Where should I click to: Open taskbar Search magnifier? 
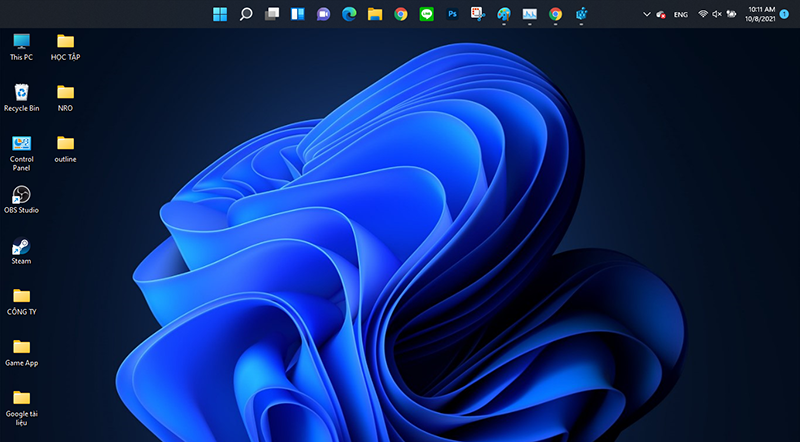[x=246, y=14]
